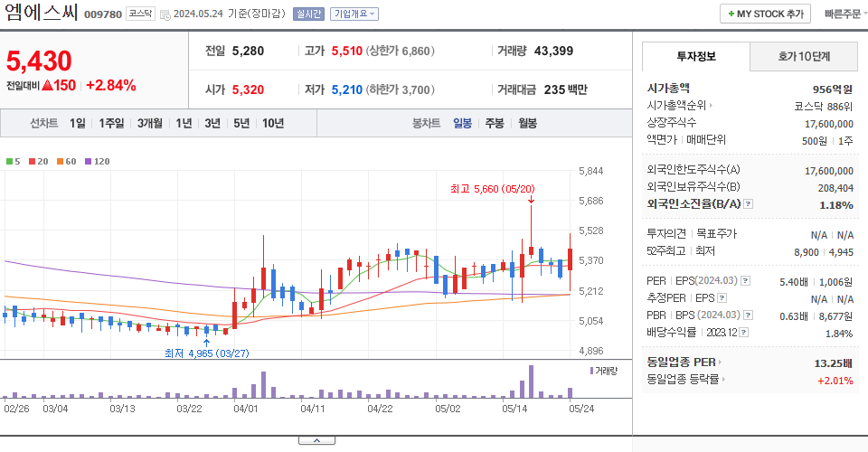868x452 pixels.
Task: Click the 코스닥 market badge
Action: [x=141, y=14]
